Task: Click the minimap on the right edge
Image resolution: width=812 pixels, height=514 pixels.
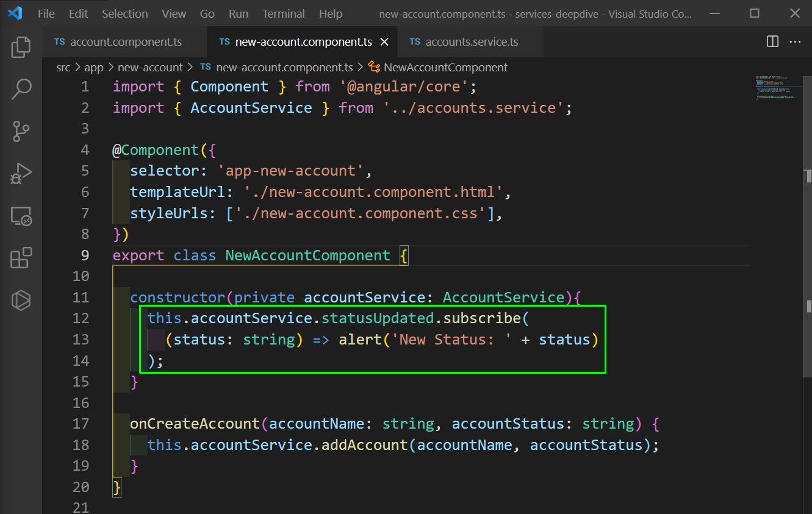Action: (x=778, y=88)
